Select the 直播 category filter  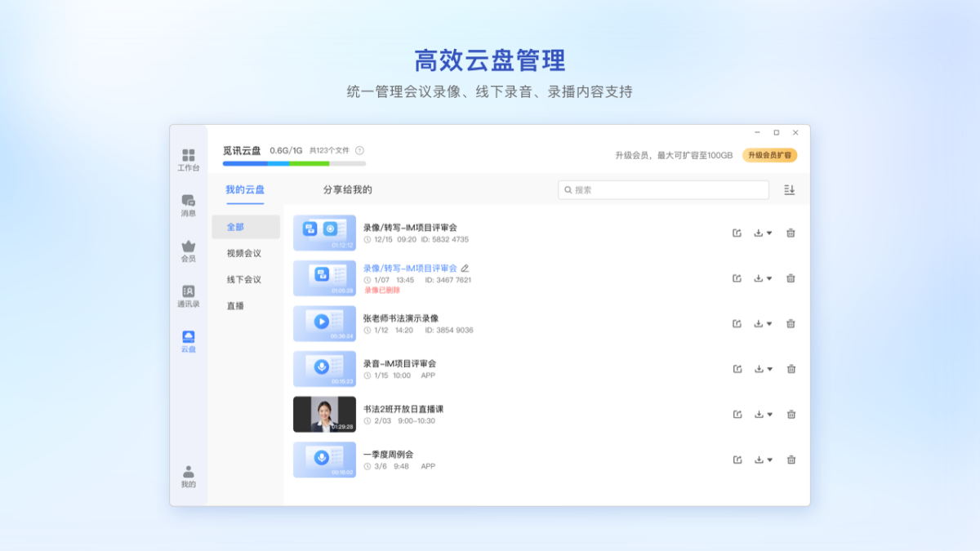pyautogui.click(x=235, y=305)
